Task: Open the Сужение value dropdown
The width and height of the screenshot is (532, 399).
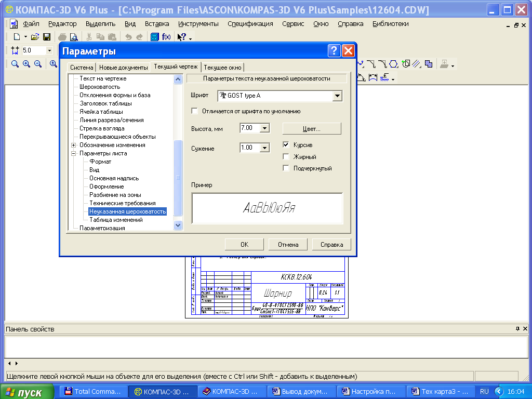Action: pyautogui.click(x=264, y=148)
